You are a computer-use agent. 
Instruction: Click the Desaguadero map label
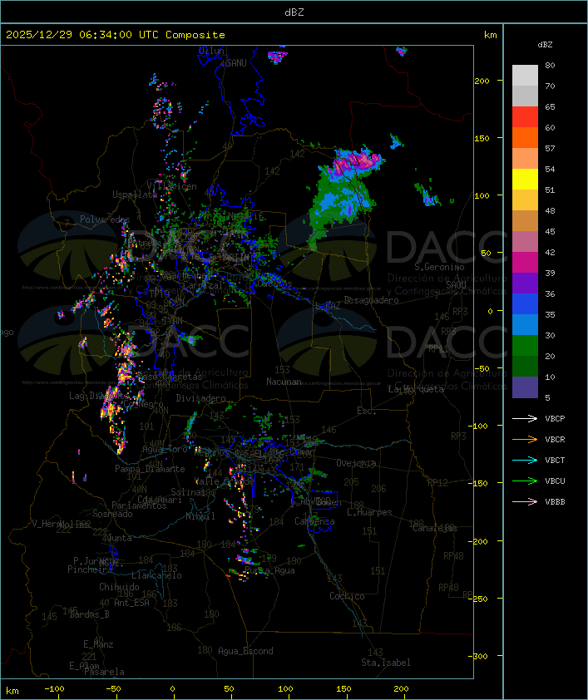(x=371, y=300)
